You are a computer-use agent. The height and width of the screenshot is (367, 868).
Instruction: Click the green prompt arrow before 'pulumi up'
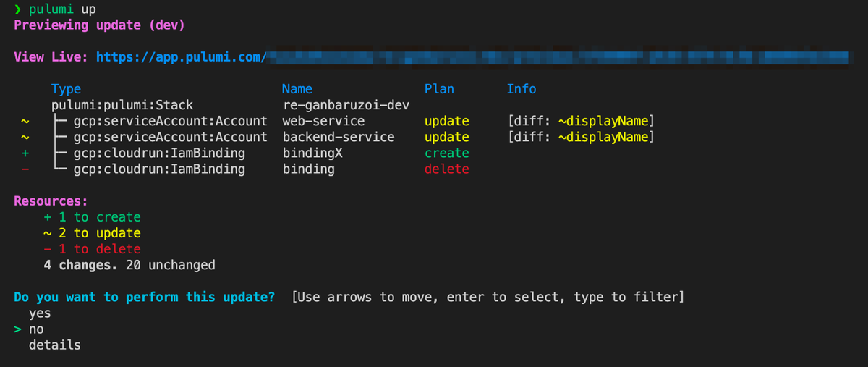pos(17,9)
